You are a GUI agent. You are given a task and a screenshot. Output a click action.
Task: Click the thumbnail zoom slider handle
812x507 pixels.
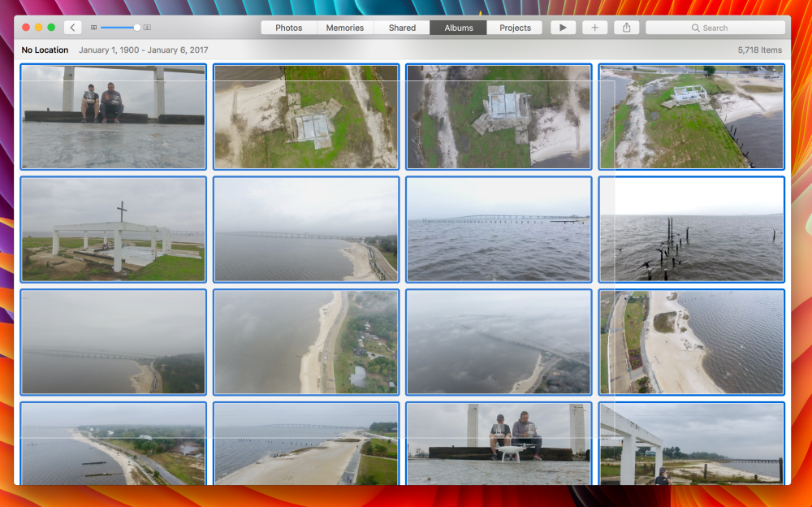(136, 28)
